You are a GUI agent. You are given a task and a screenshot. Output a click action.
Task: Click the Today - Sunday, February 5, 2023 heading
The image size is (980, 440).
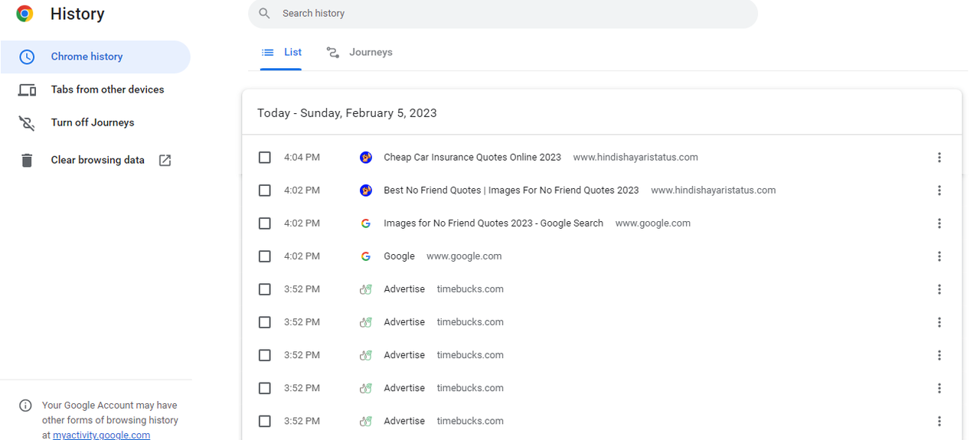347,113
